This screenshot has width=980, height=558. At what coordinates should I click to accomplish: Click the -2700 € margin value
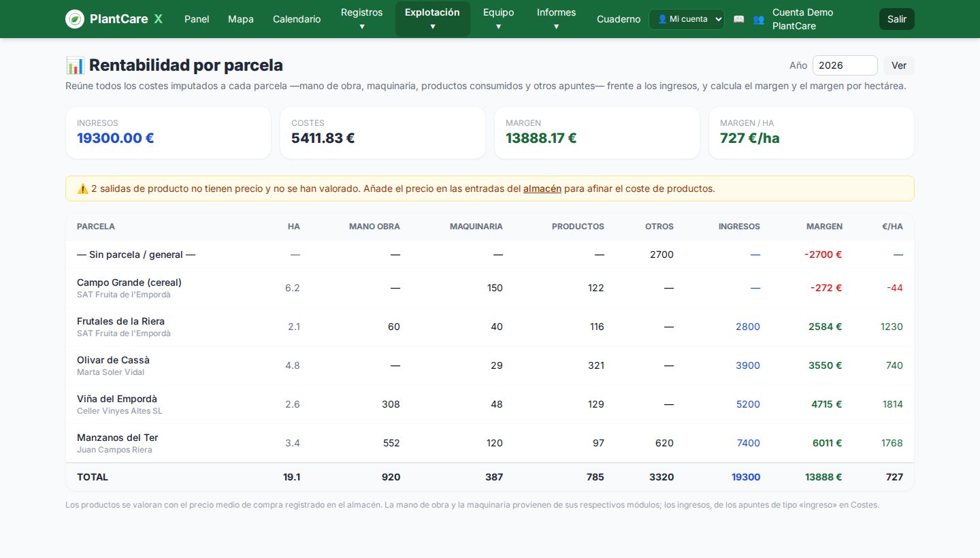(x=823, y=255)
